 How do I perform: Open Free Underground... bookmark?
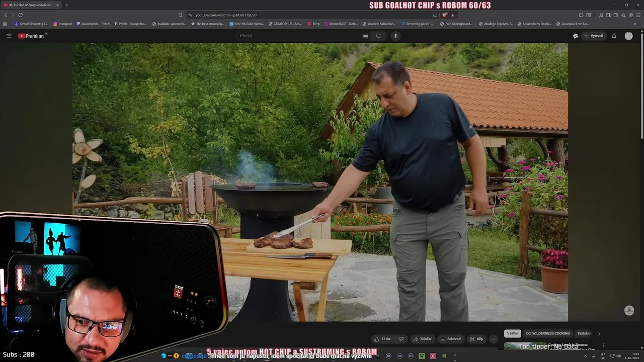(456, 24)
